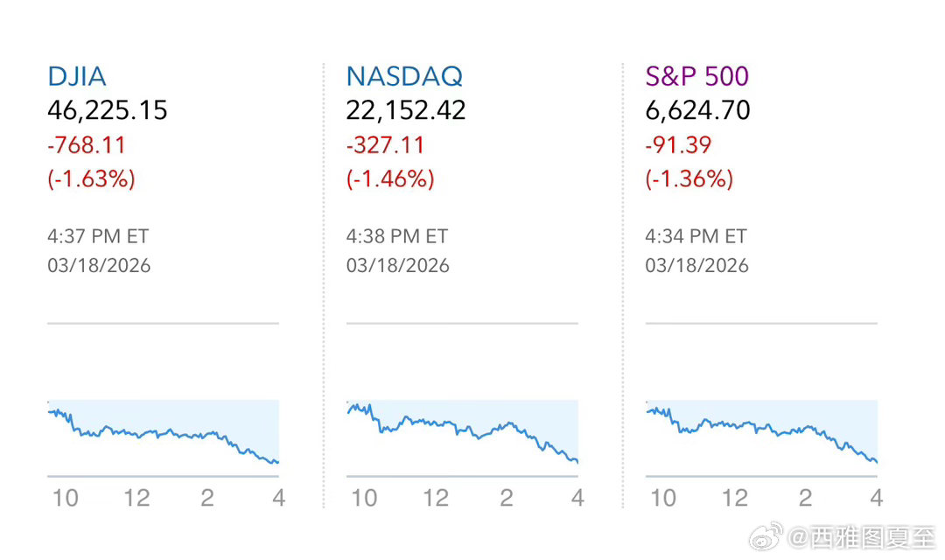Click the DJIA timestamp 4:37 PM ET
945x560 pixels.
pos(98,236)
